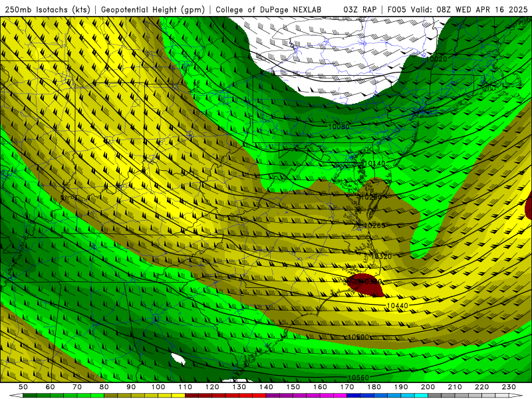Click the 150 legend value
The width and height of the screenshot is (532, 399).
click(293, 387)
